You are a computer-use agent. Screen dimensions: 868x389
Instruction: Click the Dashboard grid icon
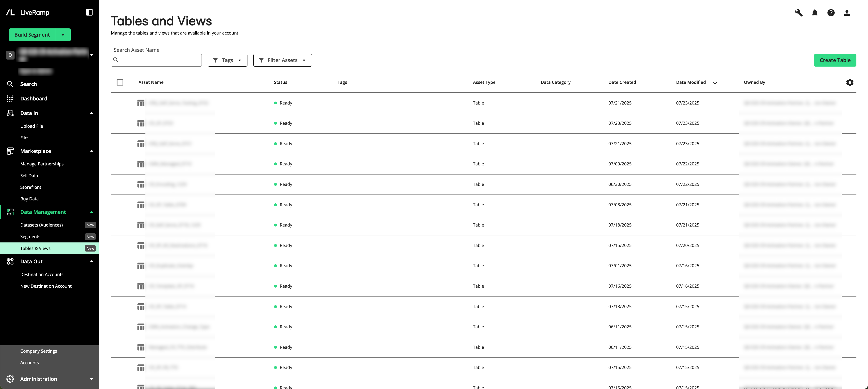click(x=10, y=98)
